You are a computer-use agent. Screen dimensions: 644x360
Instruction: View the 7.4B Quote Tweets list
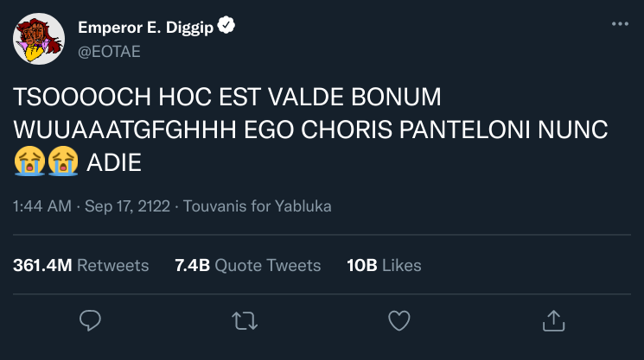(247, 265)
